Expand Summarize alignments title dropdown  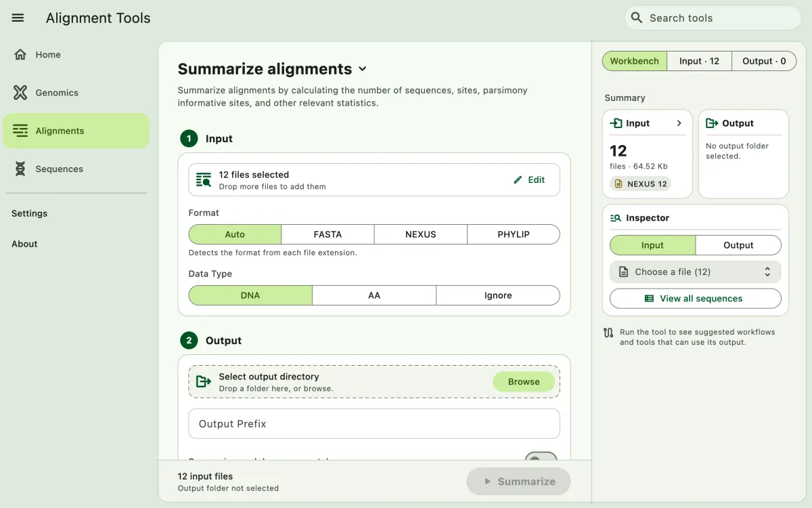pos(362,69)
